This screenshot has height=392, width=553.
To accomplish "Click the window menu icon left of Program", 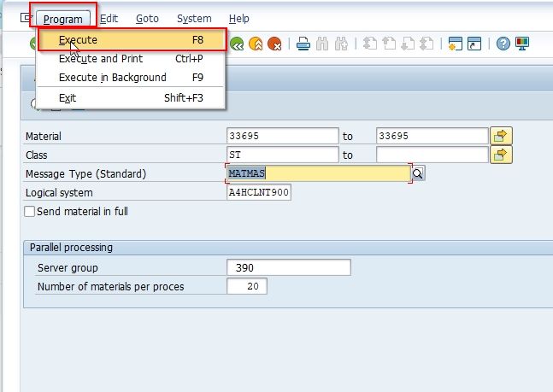I will click(26, 18).
